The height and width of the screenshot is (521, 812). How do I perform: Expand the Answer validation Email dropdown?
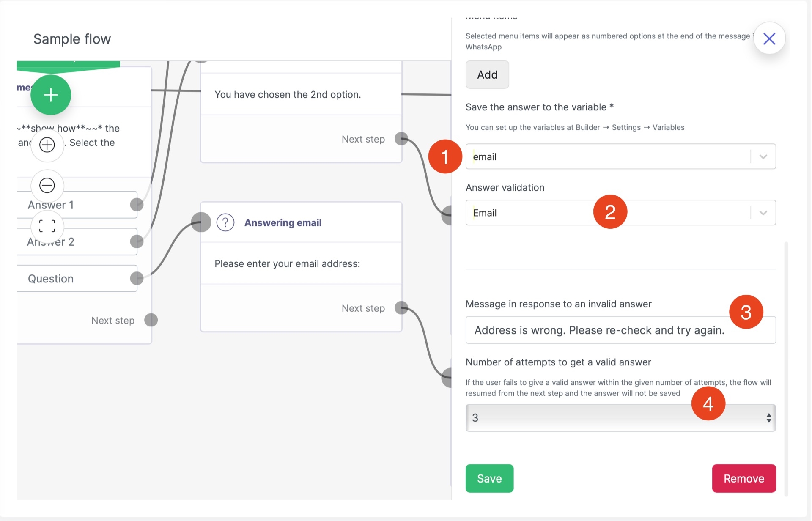(763, 213)
